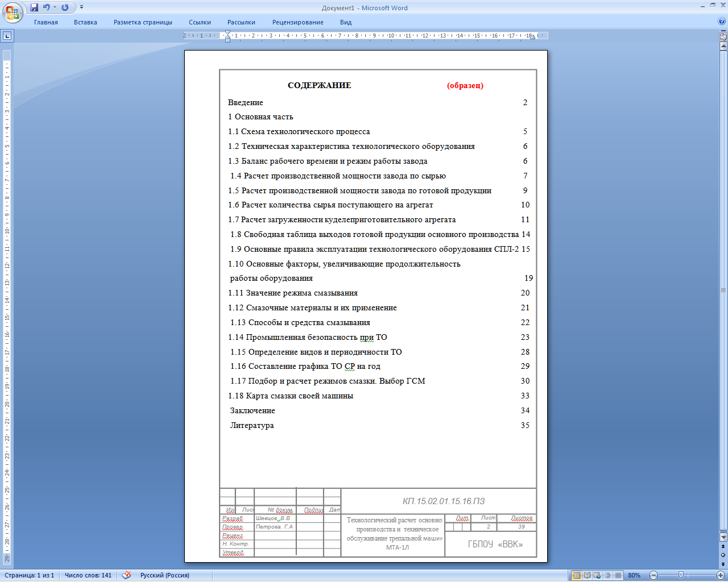
Task: Open the Ссылки ribbon tab
Action: coord(200,22)
